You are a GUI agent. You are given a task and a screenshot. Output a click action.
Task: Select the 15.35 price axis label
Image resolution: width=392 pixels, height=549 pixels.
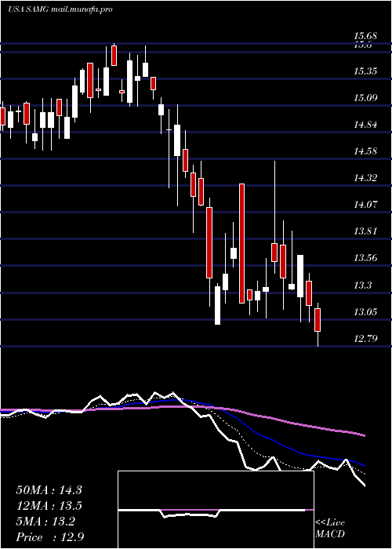pos(365,71)
